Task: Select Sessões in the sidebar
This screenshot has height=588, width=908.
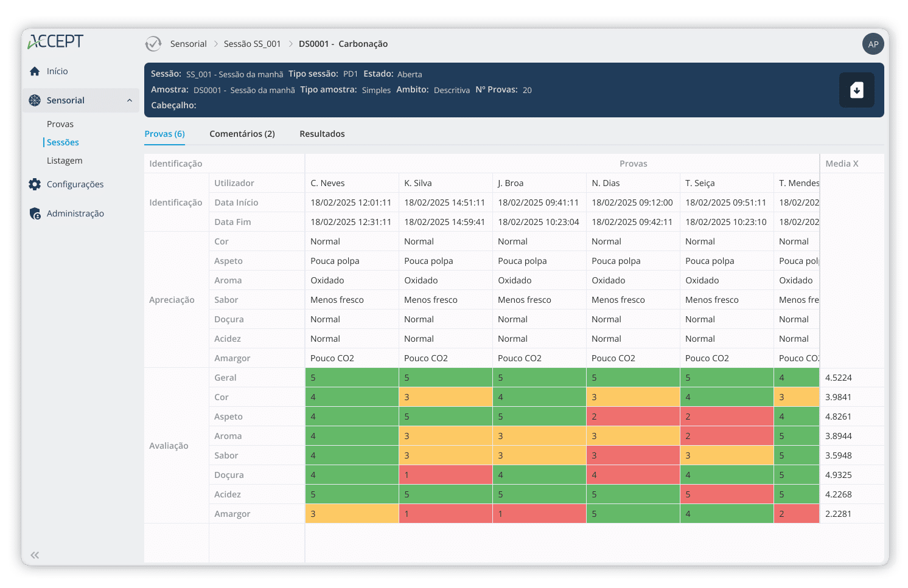Action: pyautogui.click(x=63, y=142)
